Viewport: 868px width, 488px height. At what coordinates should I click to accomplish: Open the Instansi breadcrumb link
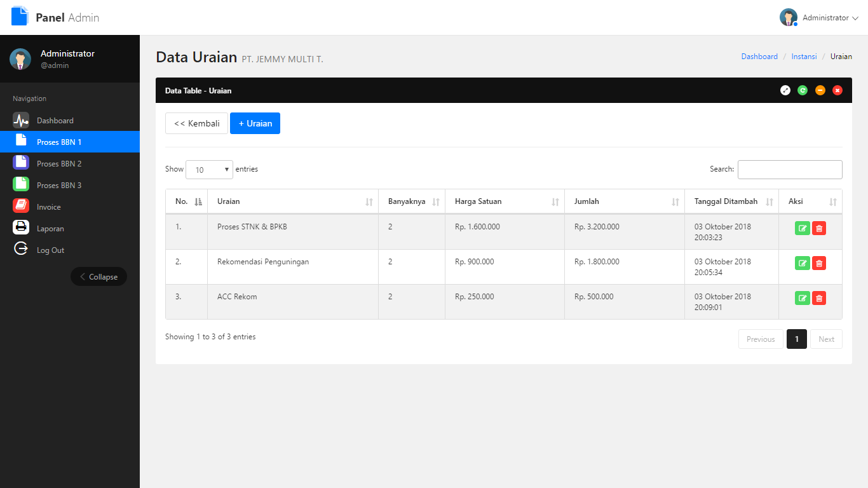(x=804, y=57)
